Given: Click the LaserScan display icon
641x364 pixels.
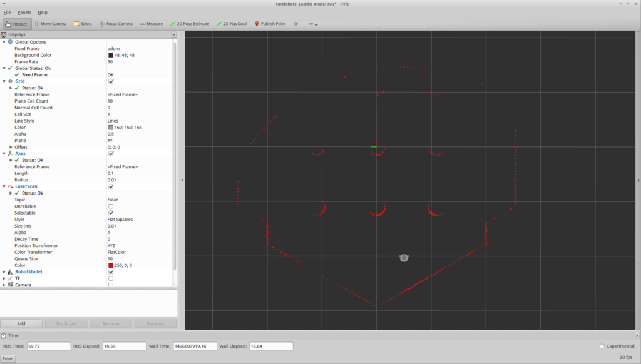Looking at the screenshot, I should click(x=10, y=186).
